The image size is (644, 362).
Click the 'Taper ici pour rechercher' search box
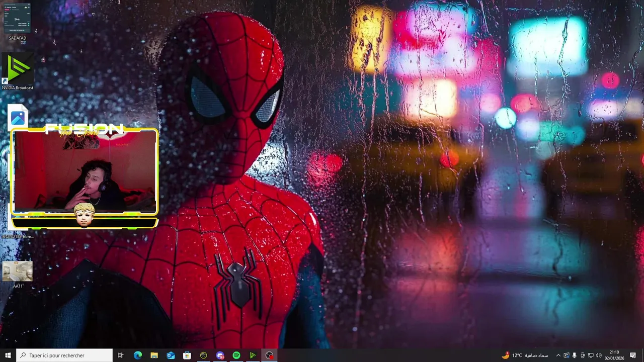click(x=64, y=355)
